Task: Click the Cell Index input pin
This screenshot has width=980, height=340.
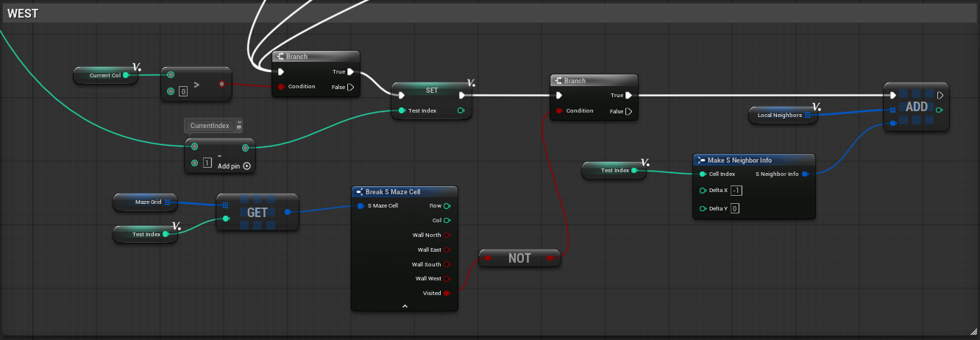Action: pyautogui.click(x=703, y=174)
